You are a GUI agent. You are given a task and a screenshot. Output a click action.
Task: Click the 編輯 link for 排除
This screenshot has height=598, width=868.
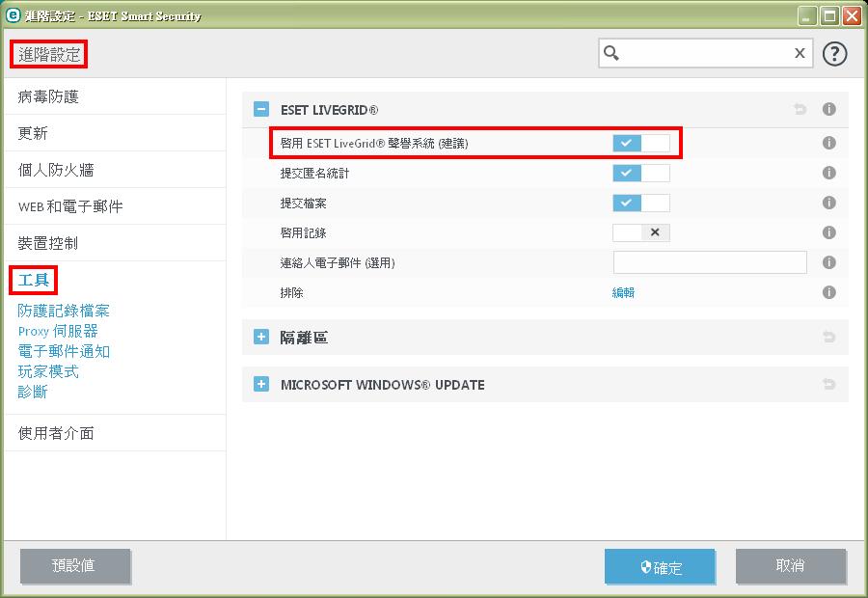pos(623,292)
